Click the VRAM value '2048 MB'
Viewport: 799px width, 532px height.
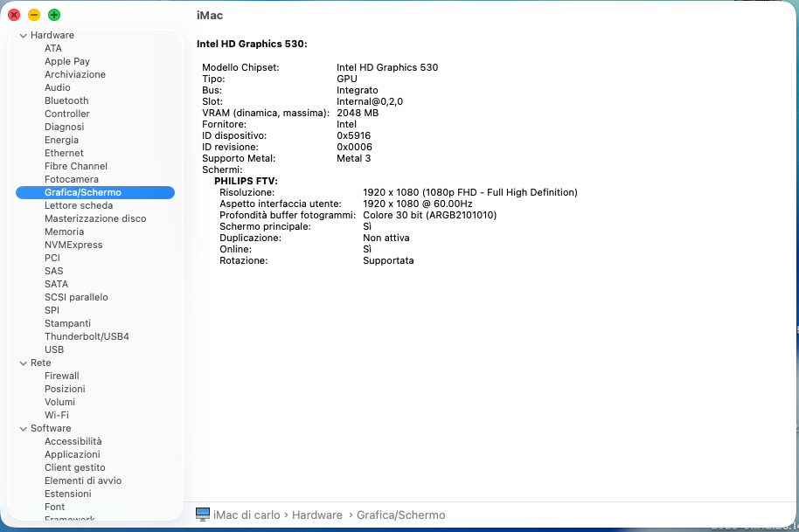tap(358, 113)
